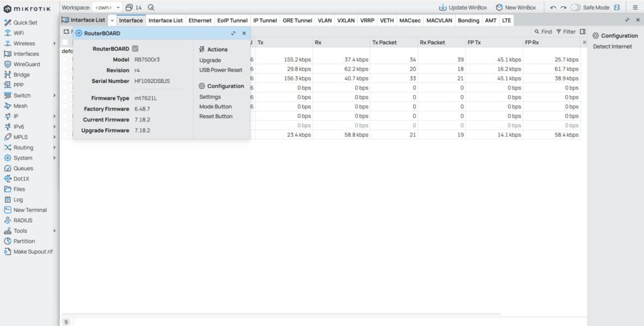This screenshot has height=326, width=644.
Task: Click Upgrade in the RouterBOARD Actions
Action: (210, 60)
